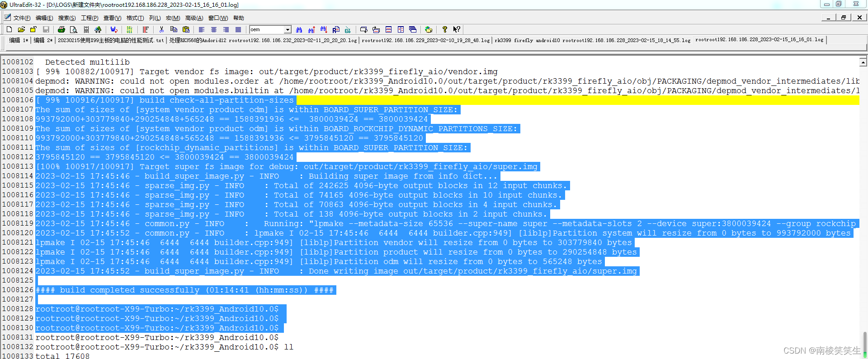Image resolution: width=868 pixels, height=359 pixels.
Task: Switch to the 编辑 2* tab
Action: (x=43, y=40)
